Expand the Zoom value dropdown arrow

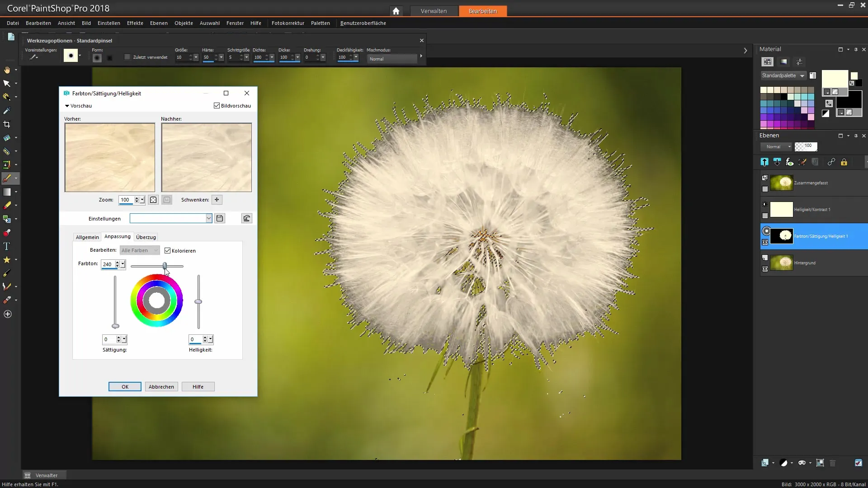pos(142,200)
